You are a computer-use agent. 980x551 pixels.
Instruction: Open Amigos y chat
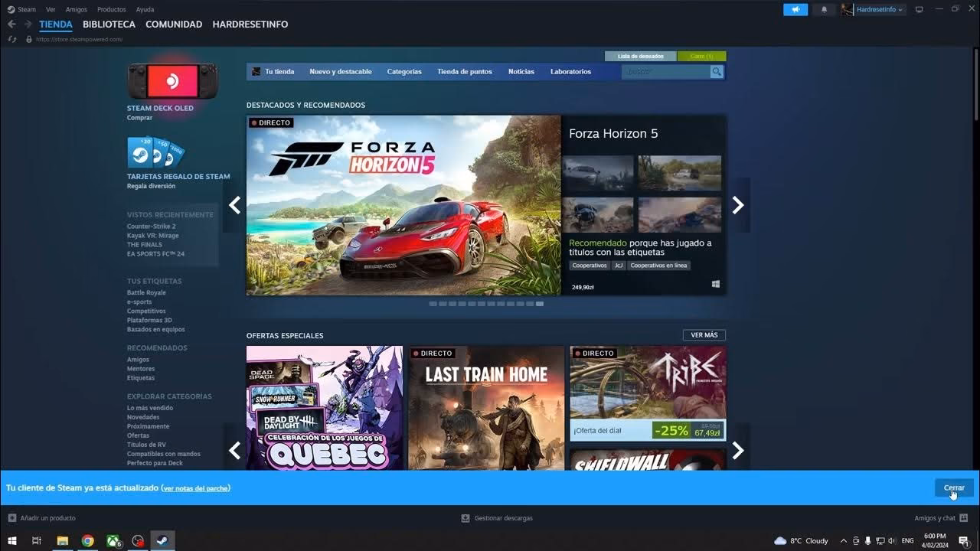coord(941,518)
